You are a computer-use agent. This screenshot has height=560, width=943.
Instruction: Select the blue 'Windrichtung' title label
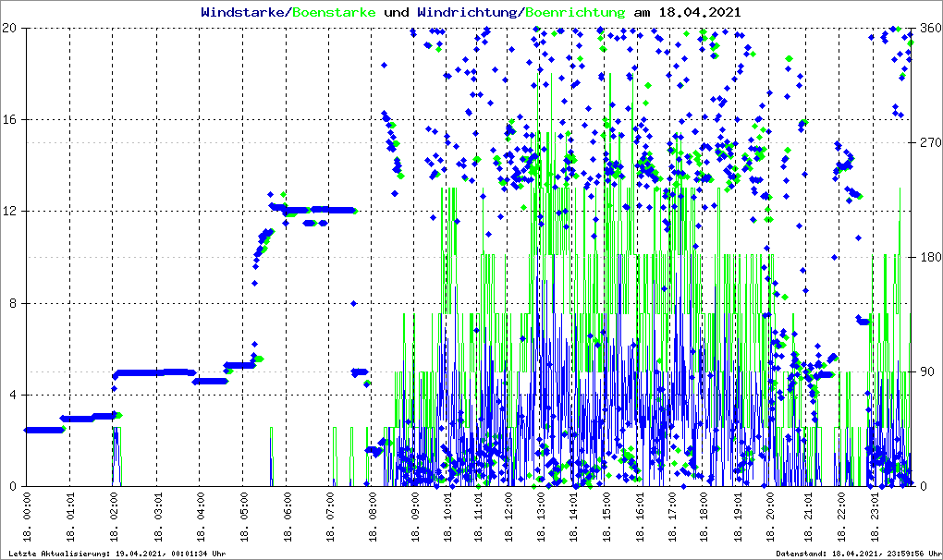pos(469,12)
